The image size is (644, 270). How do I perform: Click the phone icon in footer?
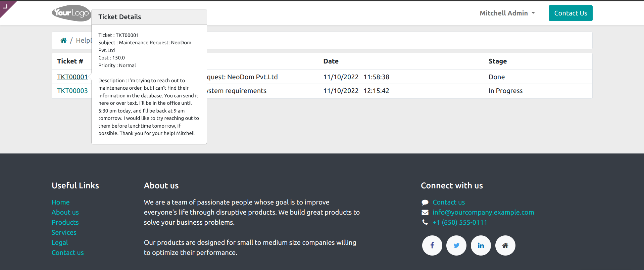(x=425, y=222)
